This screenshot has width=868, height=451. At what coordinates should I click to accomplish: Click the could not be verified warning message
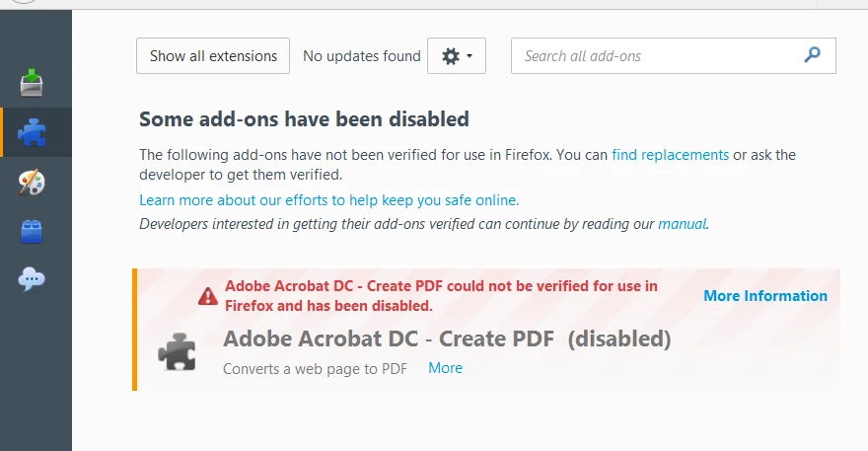click(x=441, y=296)
